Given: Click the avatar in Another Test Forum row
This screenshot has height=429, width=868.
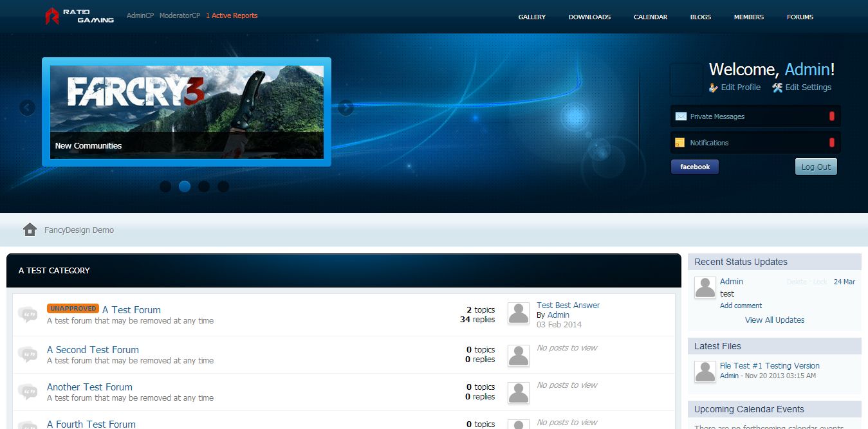Looking at the screenshot, I should click(519, 393).
